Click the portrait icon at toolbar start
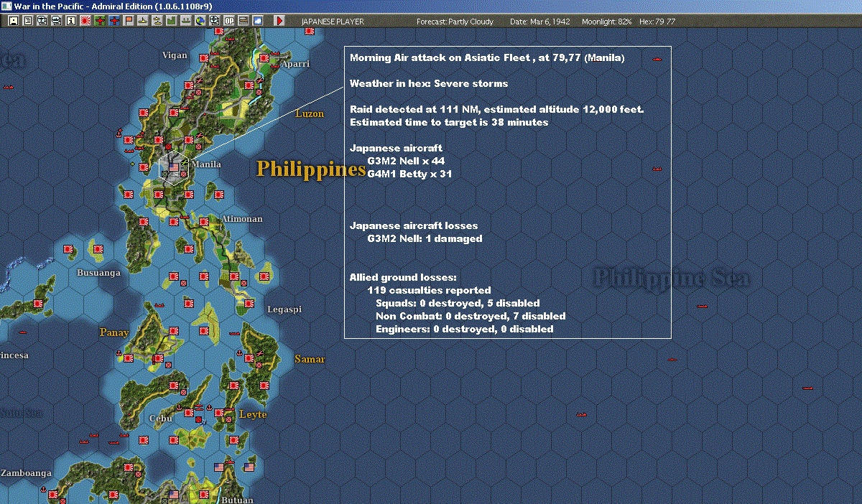Viewport: 862px width, 504px height. (x=14, y=22)
